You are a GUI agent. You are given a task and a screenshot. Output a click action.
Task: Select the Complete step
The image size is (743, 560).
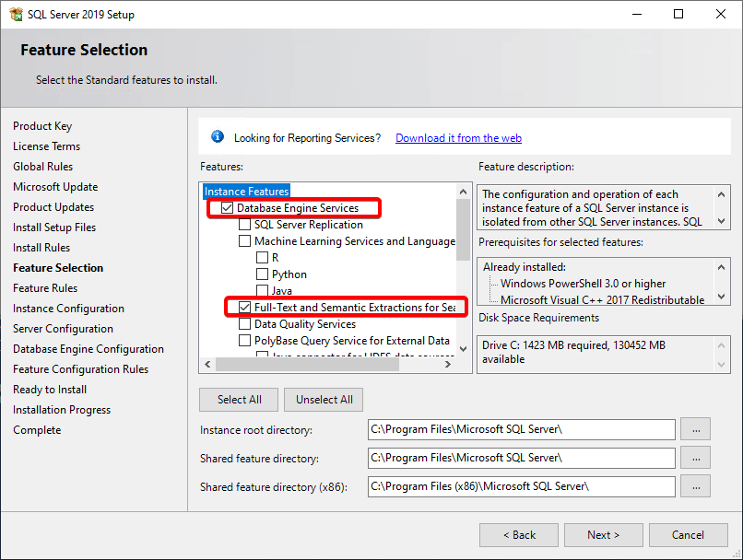(37, 430)
